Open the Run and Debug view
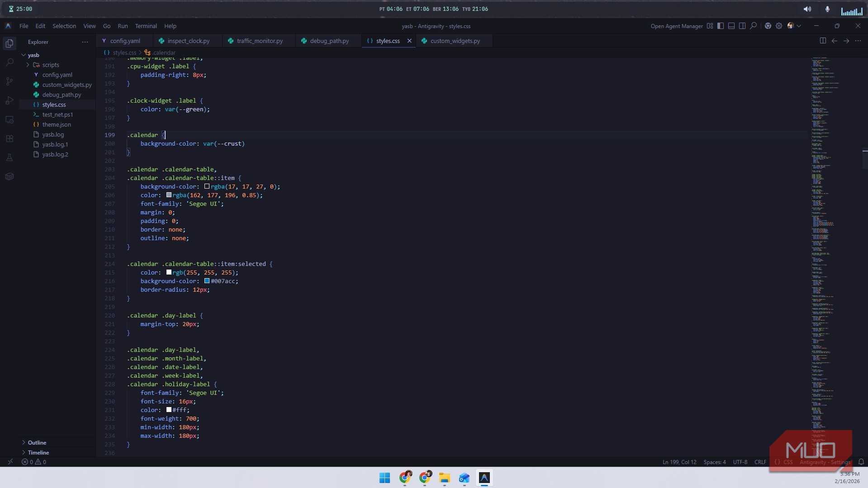This screenshot has width=868, height=488. pos(9,100)
